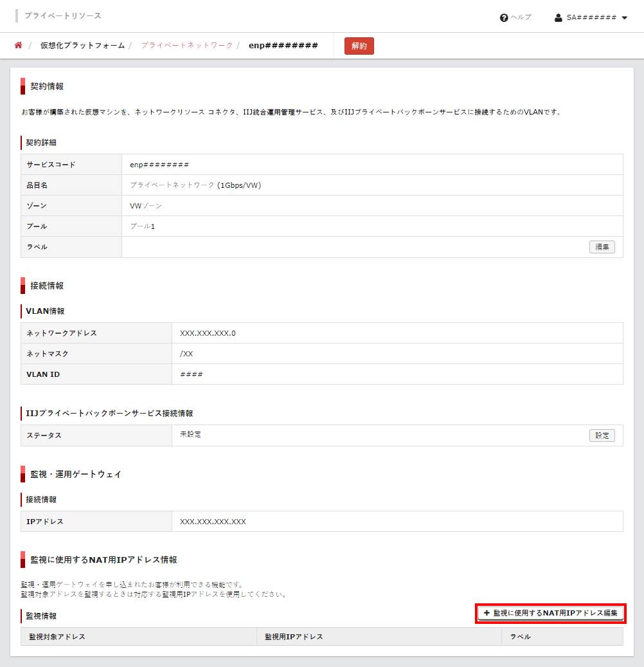Open the プライベートネットワーク breadcrumb link
644x667 pixels.
coord(186,46)
